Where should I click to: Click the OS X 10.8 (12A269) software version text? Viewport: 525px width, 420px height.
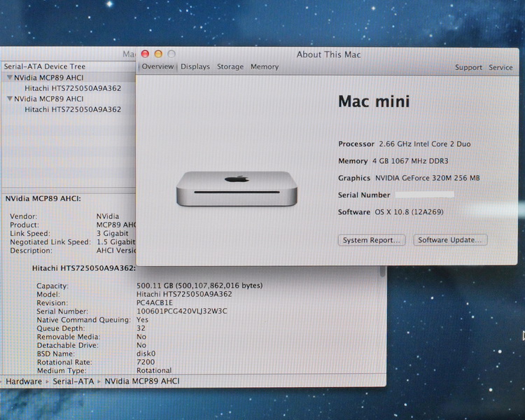pos(409,212)
